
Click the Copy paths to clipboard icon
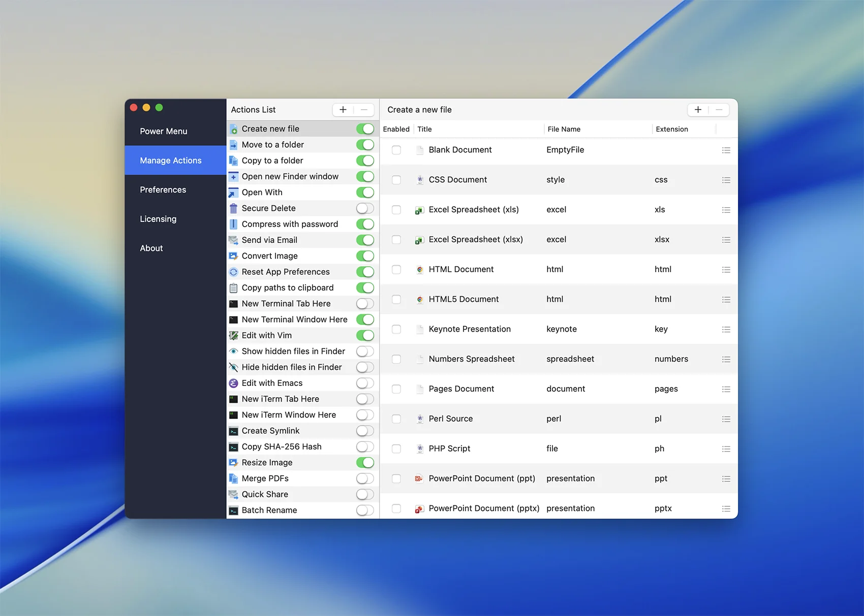(233, 288)
